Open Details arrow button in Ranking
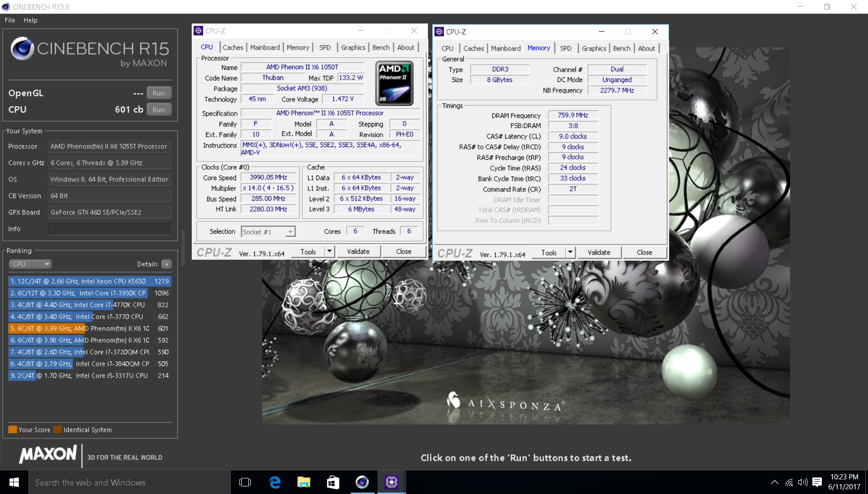 (166, 264)
